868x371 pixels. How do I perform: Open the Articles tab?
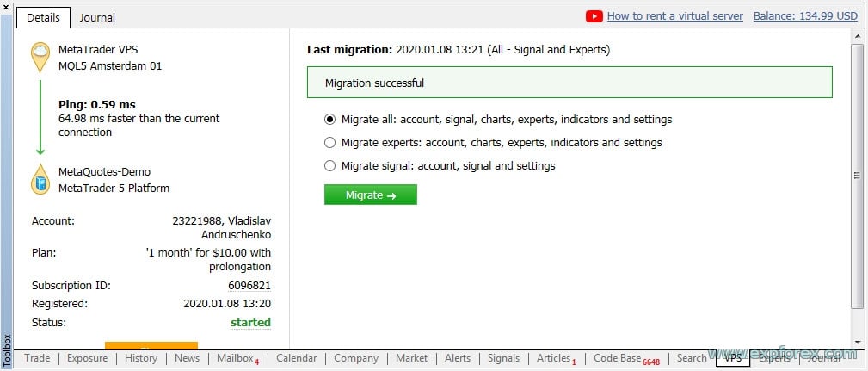[556, 358]
